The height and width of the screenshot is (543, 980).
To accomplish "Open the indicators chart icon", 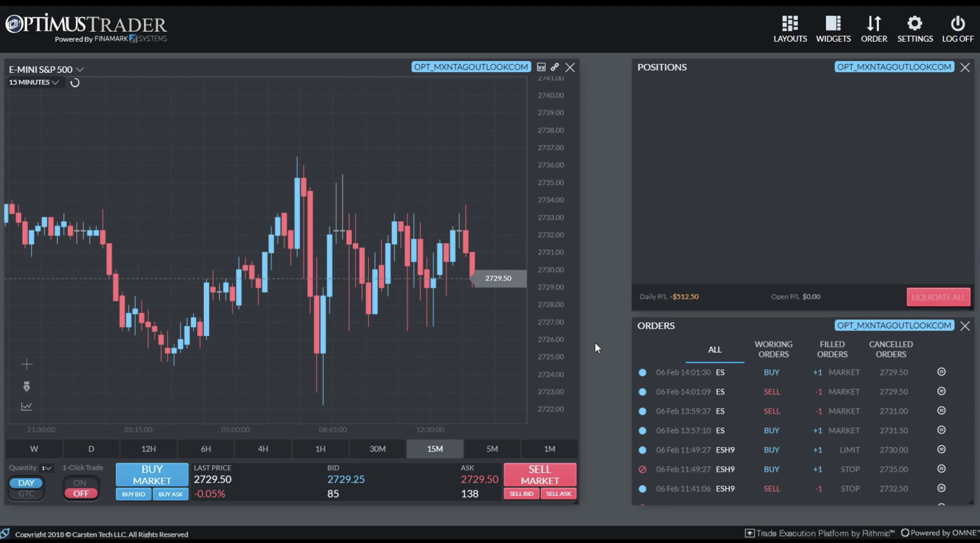I will click(26, 406).
